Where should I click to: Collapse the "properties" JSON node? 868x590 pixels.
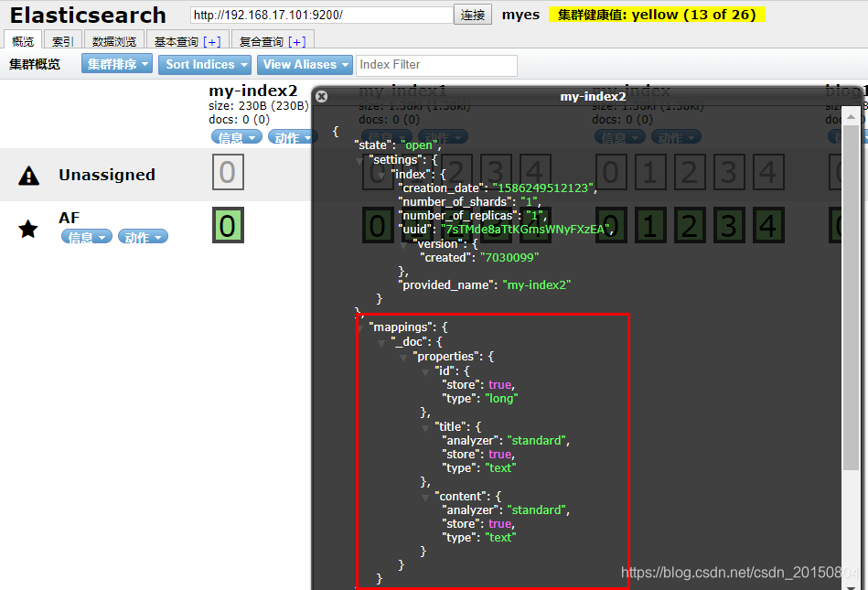tap(403, 357)
